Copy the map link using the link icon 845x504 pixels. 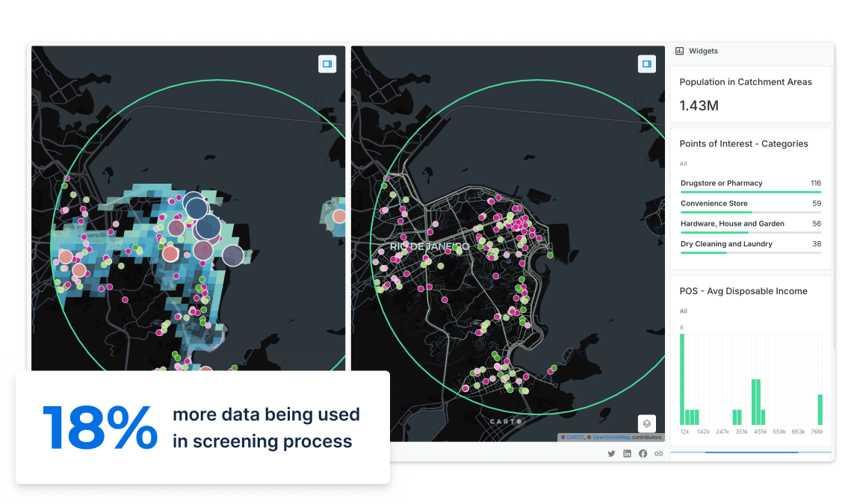tap(658, 453)
